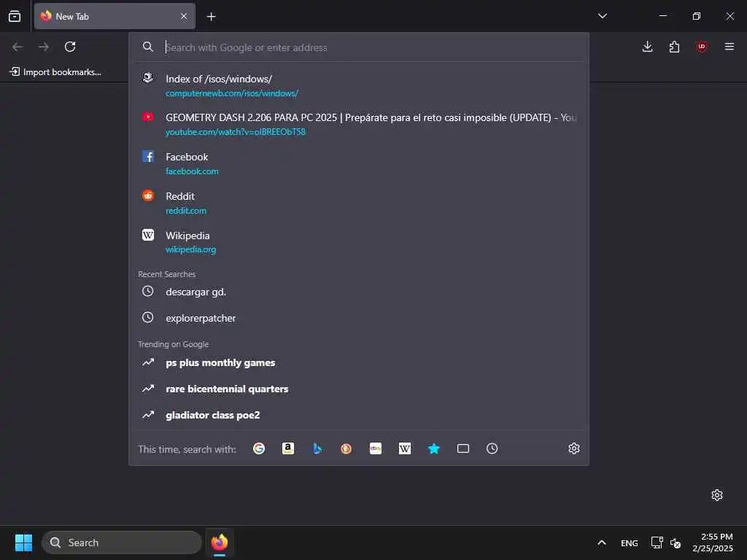Click the Wikipedia favicon in suggestions list
Screen dimensions: 747x560
[x=148, y=235]
